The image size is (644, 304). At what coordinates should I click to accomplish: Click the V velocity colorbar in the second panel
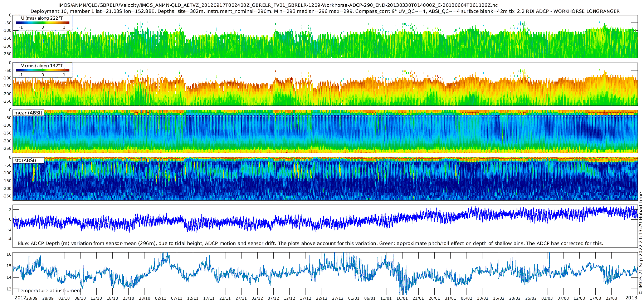pos(43,70)
